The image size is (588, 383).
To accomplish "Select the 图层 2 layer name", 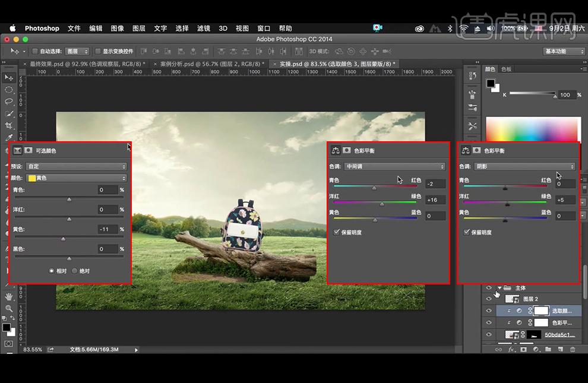I will 530,299.
